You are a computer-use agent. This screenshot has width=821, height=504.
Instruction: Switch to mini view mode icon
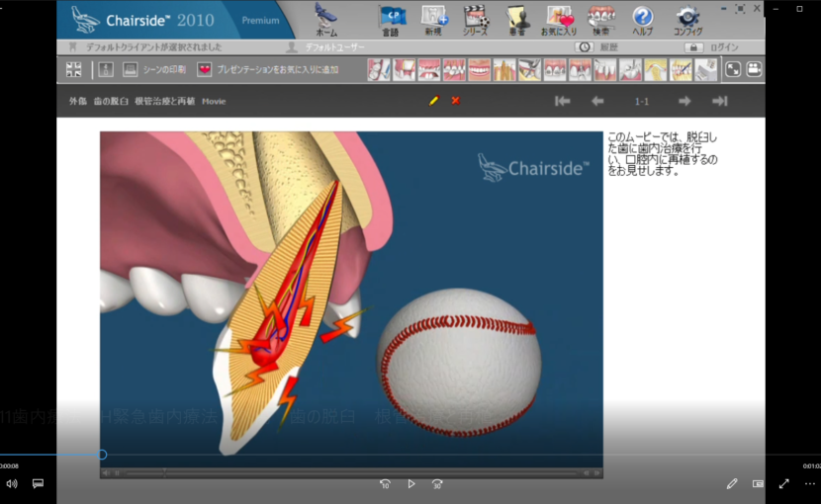tap(758, 484)
